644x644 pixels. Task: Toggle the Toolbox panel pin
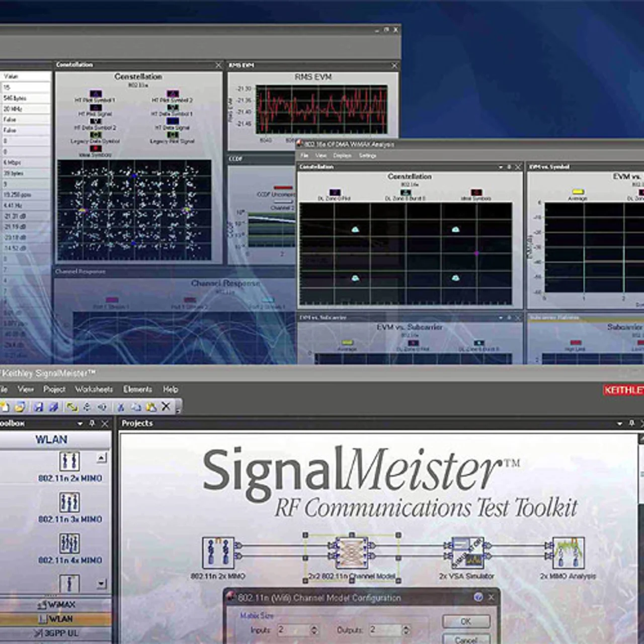click(x=92, y=424)
